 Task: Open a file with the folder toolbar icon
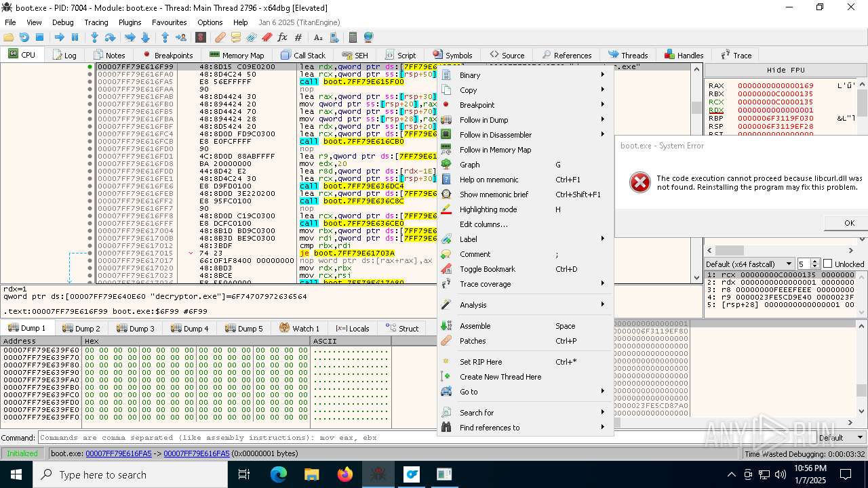point(9,37)
